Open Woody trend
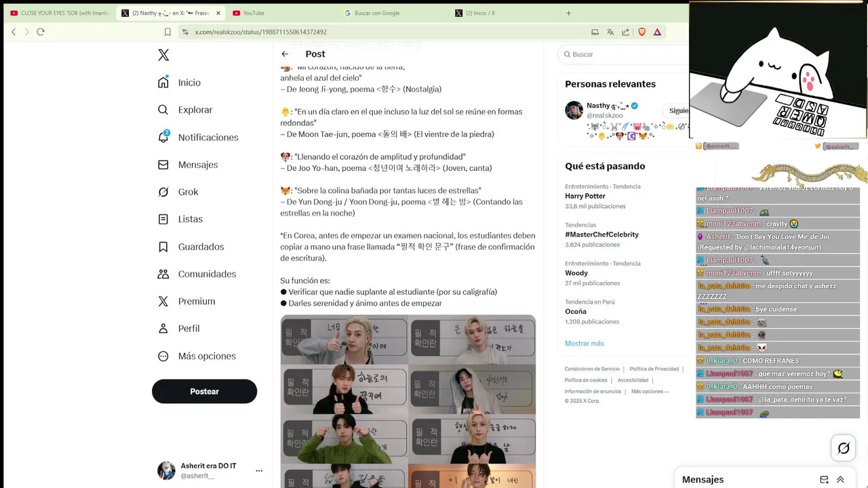The height and width of the screenshot is (488, 868). point(576,273)
